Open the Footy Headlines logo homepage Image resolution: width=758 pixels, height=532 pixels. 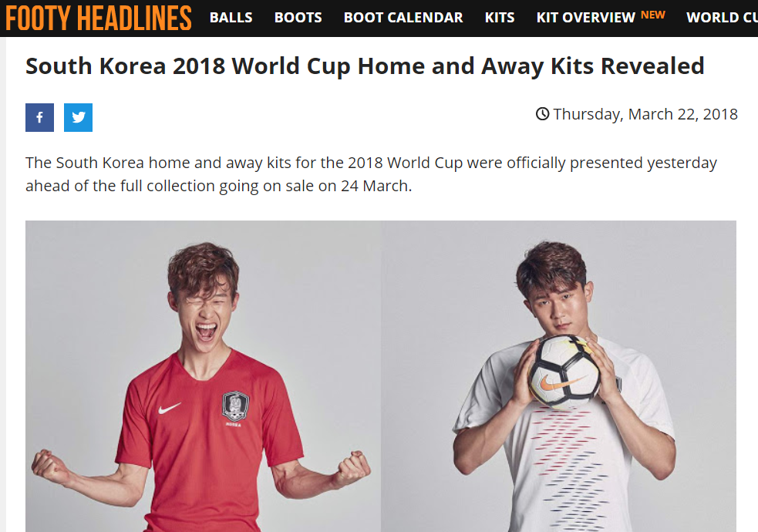click(x=99, y=19)
